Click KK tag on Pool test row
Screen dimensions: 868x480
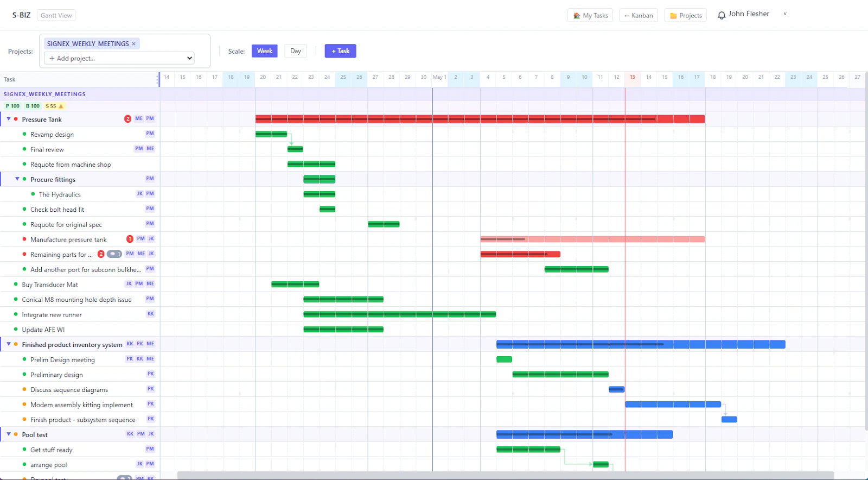pyautogui.click(x=130, y=434)
